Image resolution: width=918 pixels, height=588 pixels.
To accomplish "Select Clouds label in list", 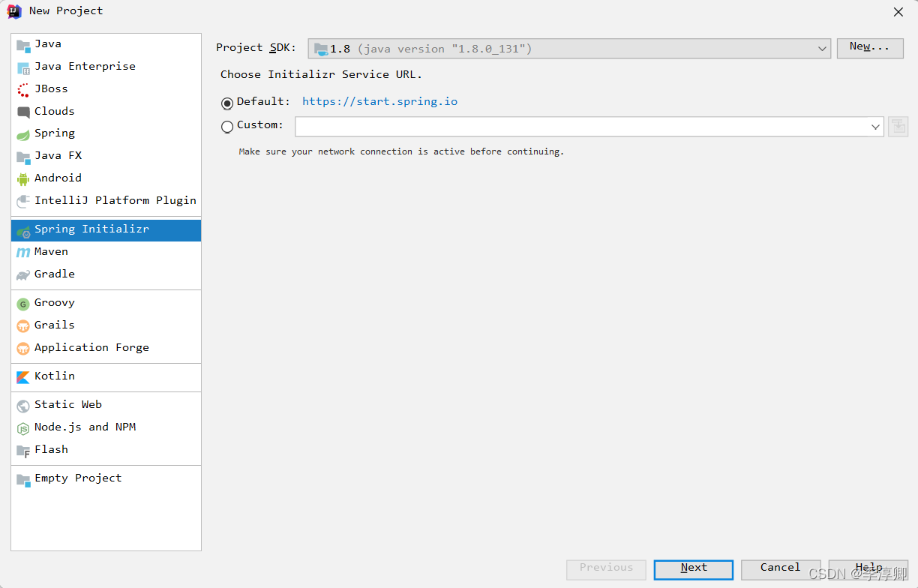I will pos(54,112).
